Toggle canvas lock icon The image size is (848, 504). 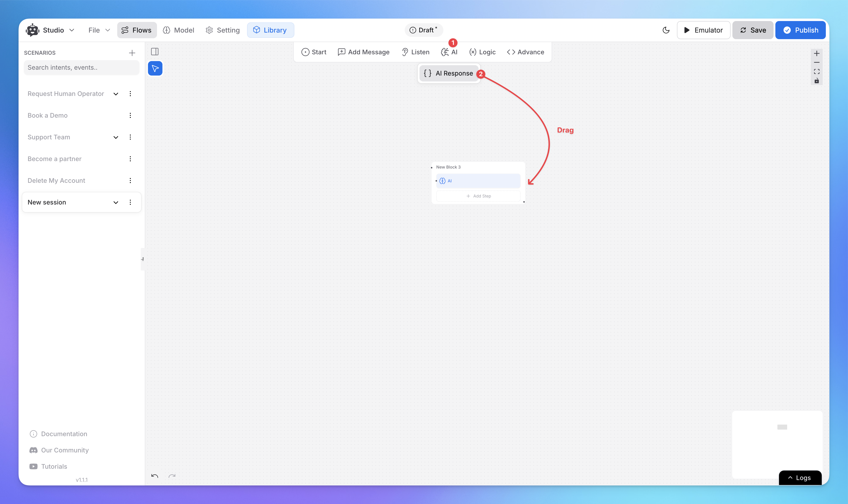click(x=816, y=81)
